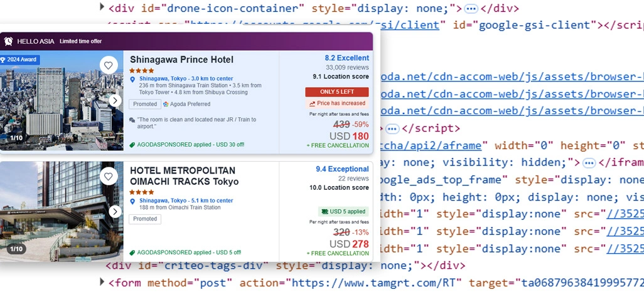Click the star rating under Shinagawa Prince Hotel
644x292 pixels.
pos(142,71)
